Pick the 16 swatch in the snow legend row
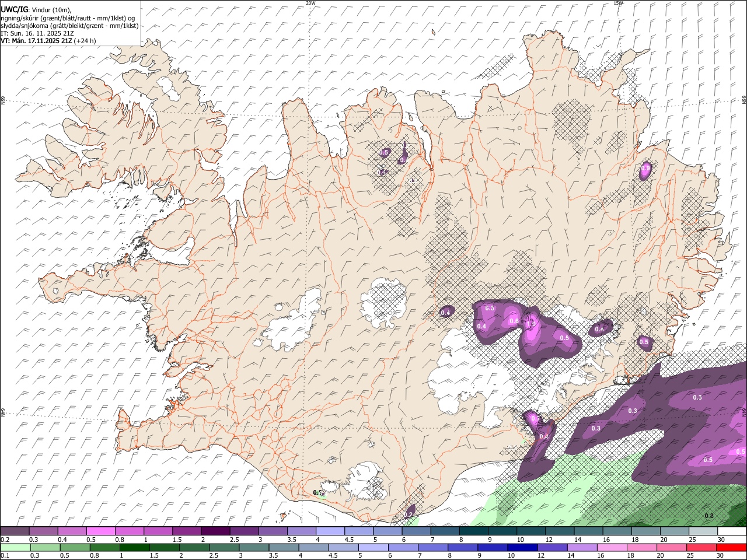This screenshot has width=747, height=560. [617, 531]
